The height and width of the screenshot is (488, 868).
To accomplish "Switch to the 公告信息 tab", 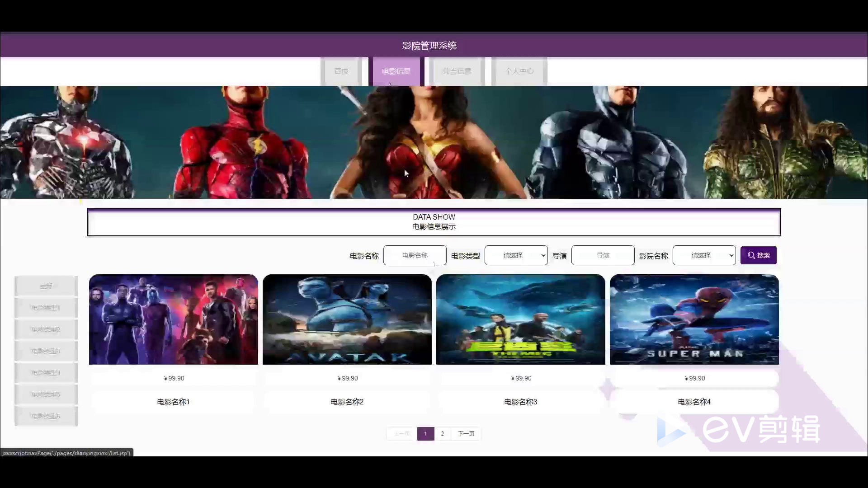I will [x=457, y=71].
